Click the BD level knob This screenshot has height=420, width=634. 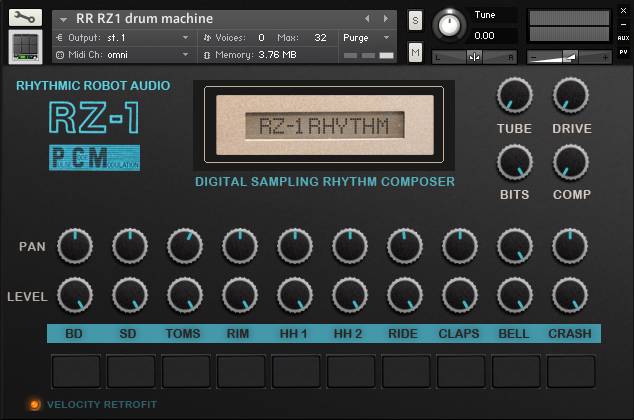tap(75, 295)
